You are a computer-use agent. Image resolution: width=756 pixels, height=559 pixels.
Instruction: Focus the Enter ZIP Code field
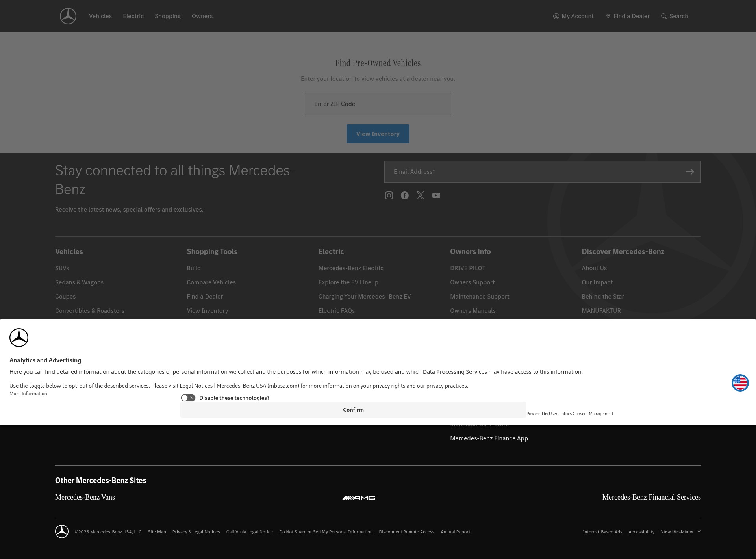(x=378, y=104)
